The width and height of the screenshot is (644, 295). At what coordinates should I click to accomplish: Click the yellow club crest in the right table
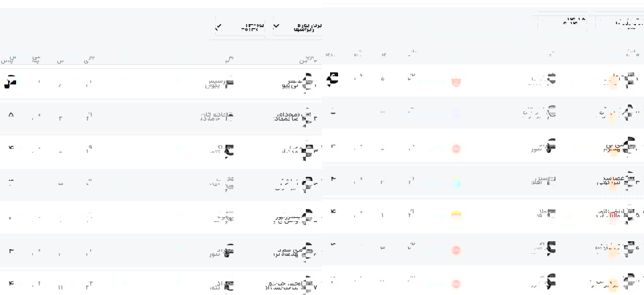tap(456, 217)
